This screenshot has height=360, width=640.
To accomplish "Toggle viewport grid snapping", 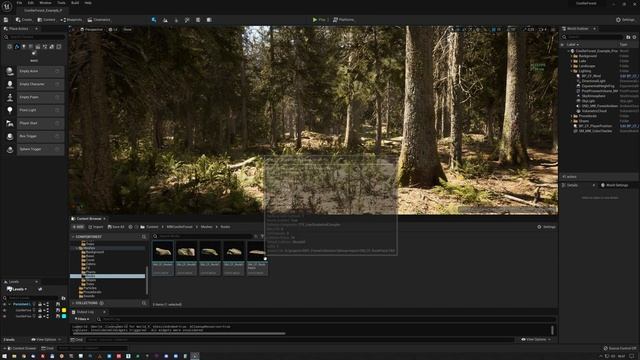I will [493, 29].
